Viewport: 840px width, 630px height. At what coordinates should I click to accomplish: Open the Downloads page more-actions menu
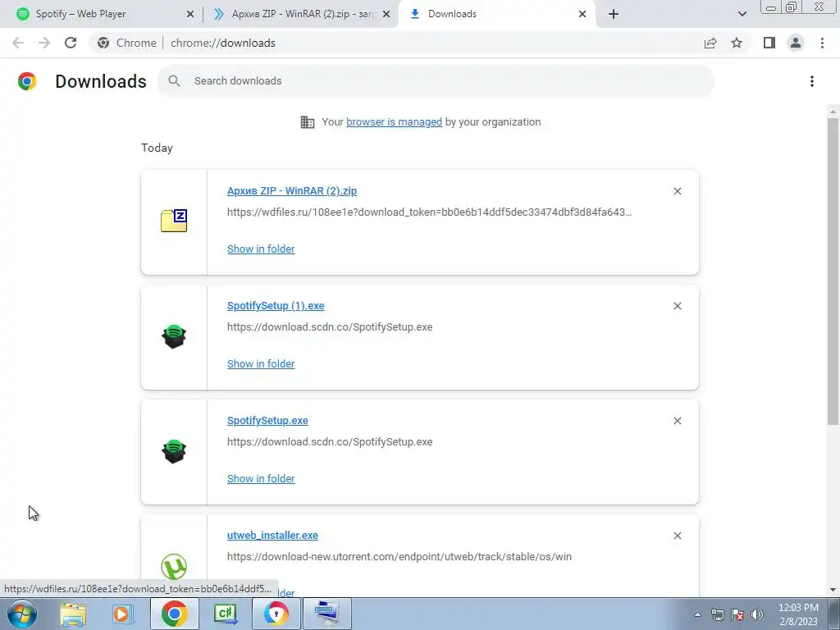tap(812, 81)
